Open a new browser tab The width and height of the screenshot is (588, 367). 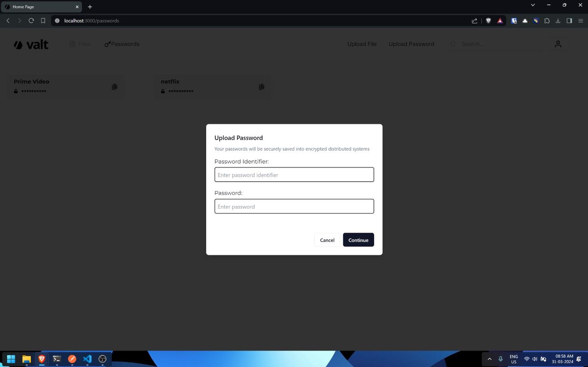90,7
